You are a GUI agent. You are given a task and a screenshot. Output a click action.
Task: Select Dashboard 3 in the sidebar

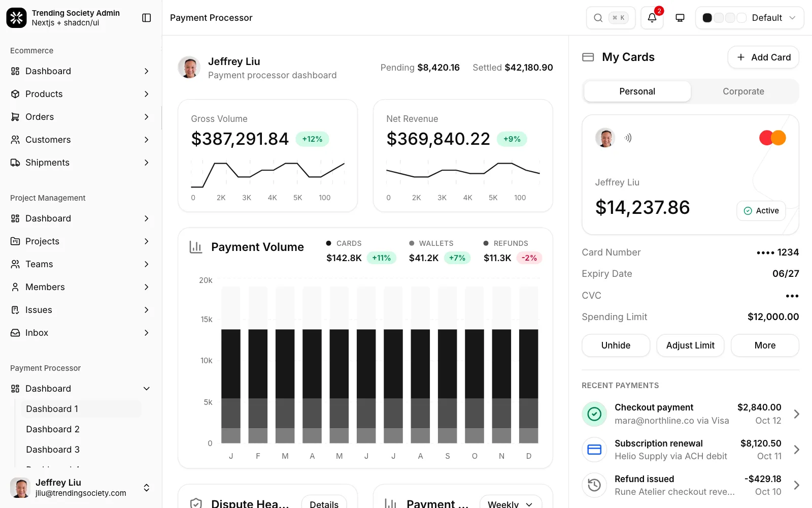pos(81,450)
